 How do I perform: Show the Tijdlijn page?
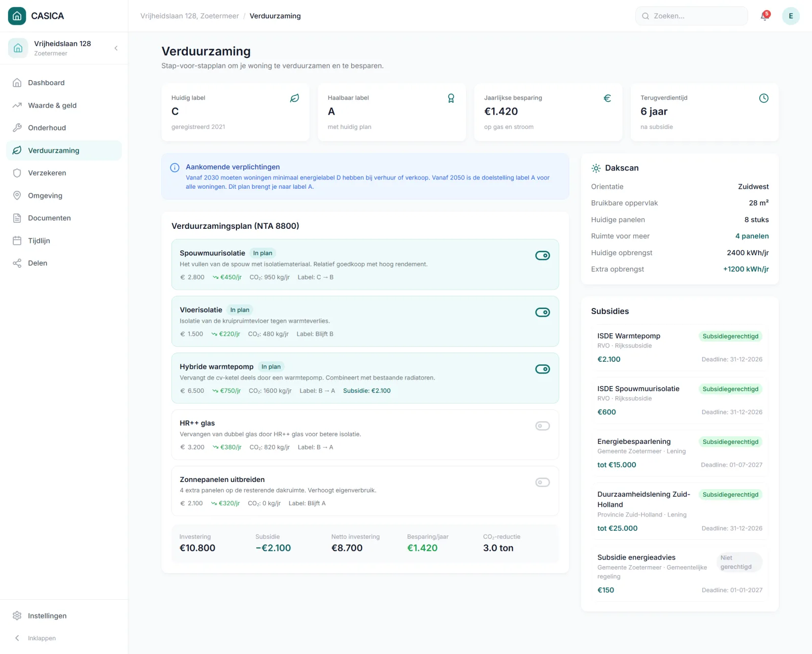[x=64, y=241]
